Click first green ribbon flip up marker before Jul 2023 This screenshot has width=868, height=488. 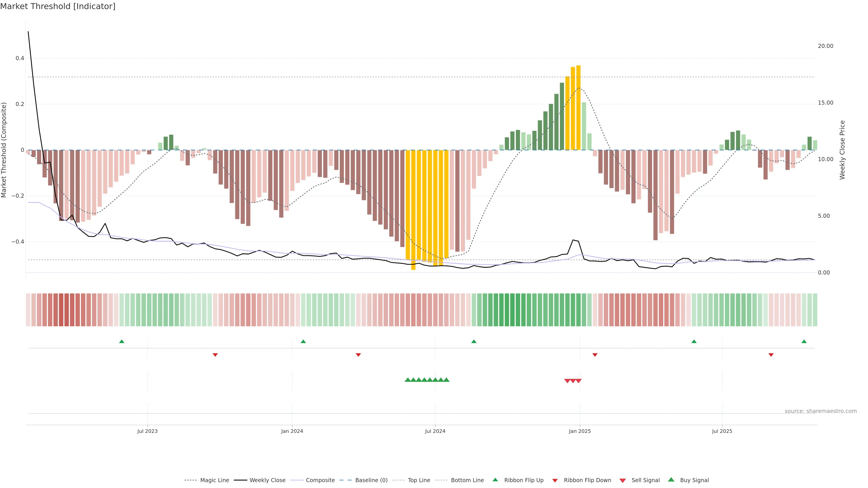coord(122,342)
